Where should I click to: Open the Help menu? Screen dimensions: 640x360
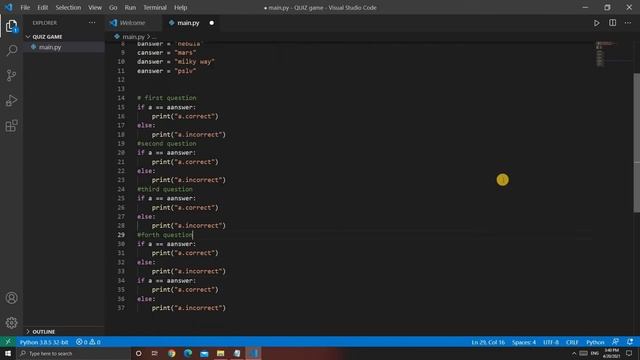point(180,7)
